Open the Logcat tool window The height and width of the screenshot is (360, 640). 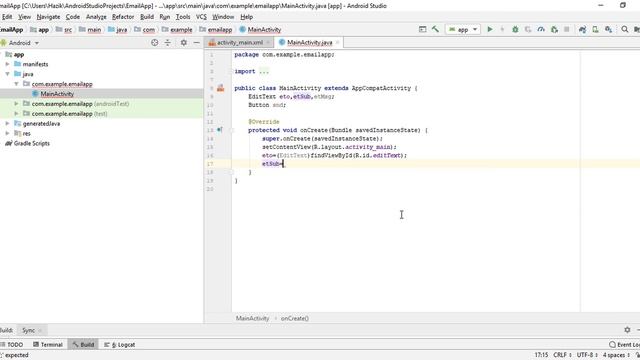coord(119,344)
